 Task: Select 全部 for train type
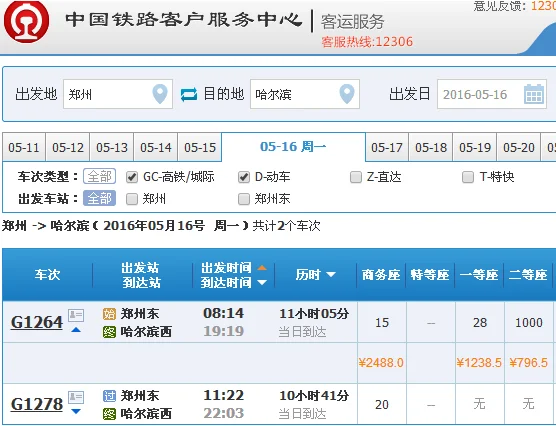[99, 176]
